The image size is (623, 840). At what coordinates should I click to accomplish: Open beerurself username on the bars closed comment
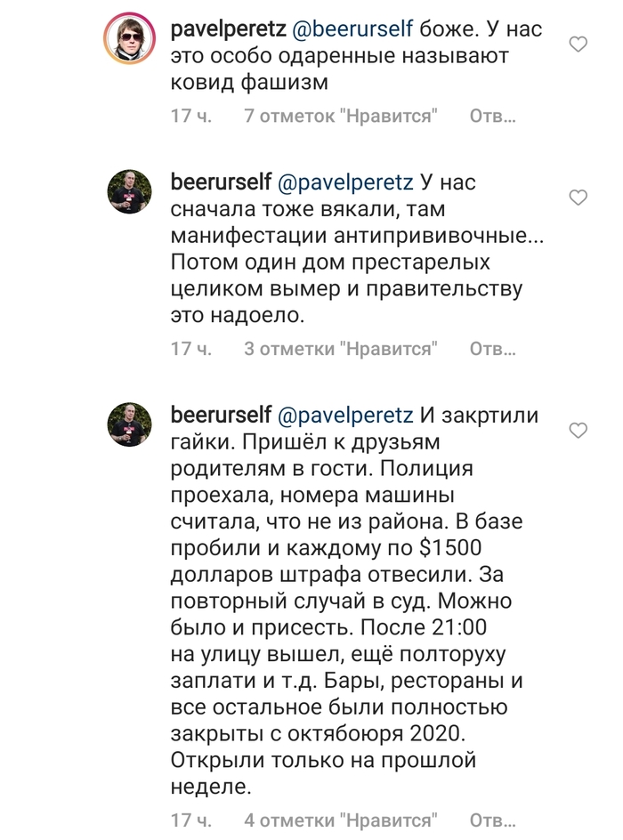221,415
